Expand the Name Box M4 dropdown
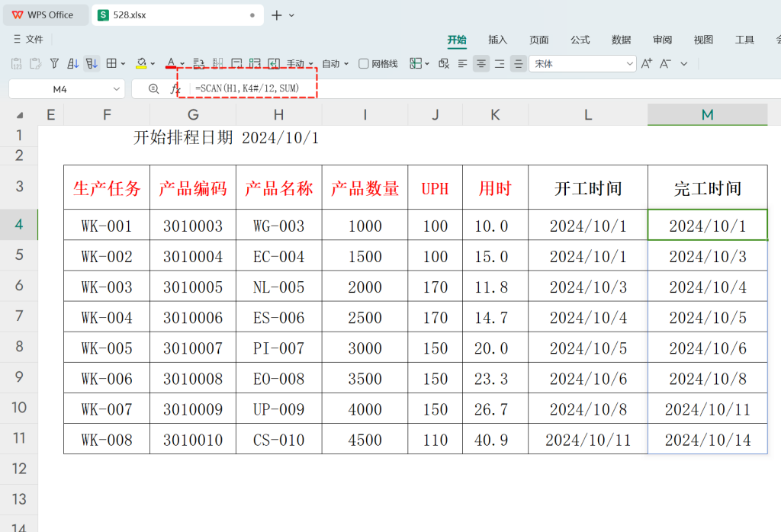Screen dimensions: 781x532 pyautogui.click(x=116, y=89)
